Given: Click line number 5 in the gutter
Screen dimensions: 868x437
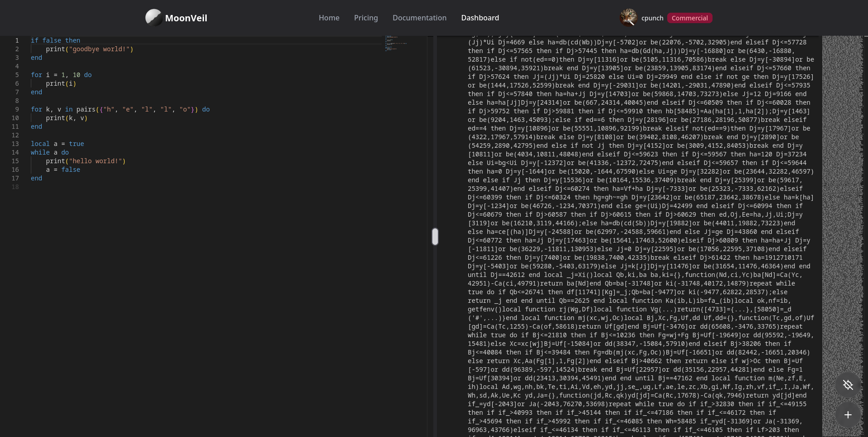Looking at the screenshot, I should [x=17, y=75].
